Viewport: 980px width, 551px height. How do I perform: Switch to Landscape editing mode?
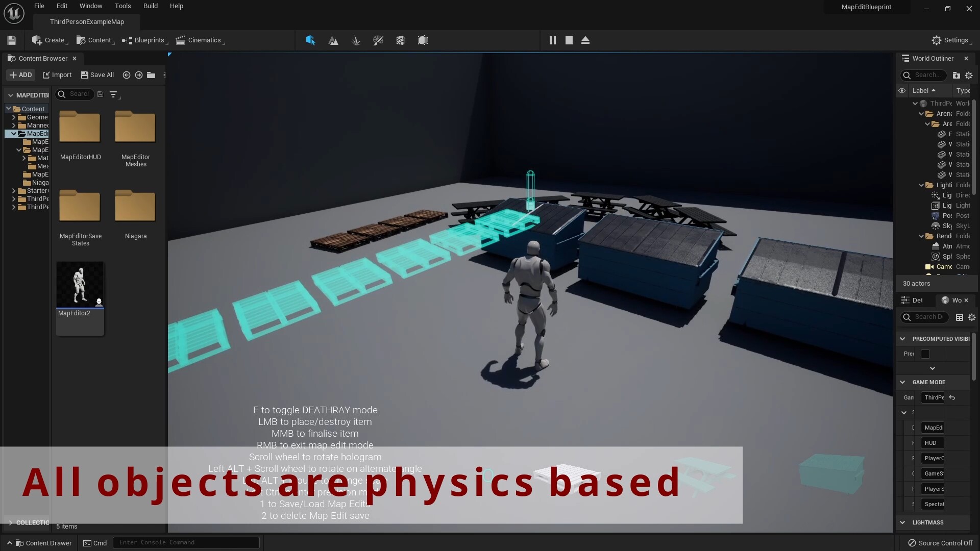(333, 40)
